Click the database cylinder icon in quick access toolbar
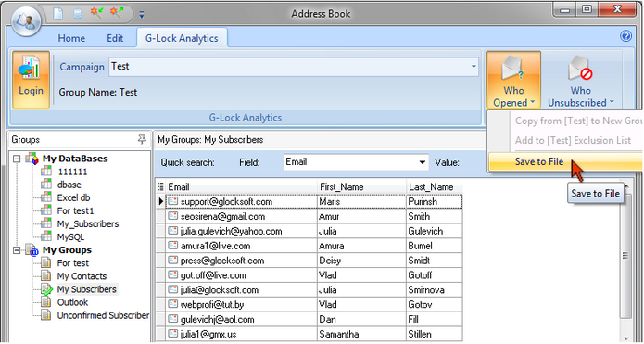This screenshot has width=644, height=344. [77, 14]
